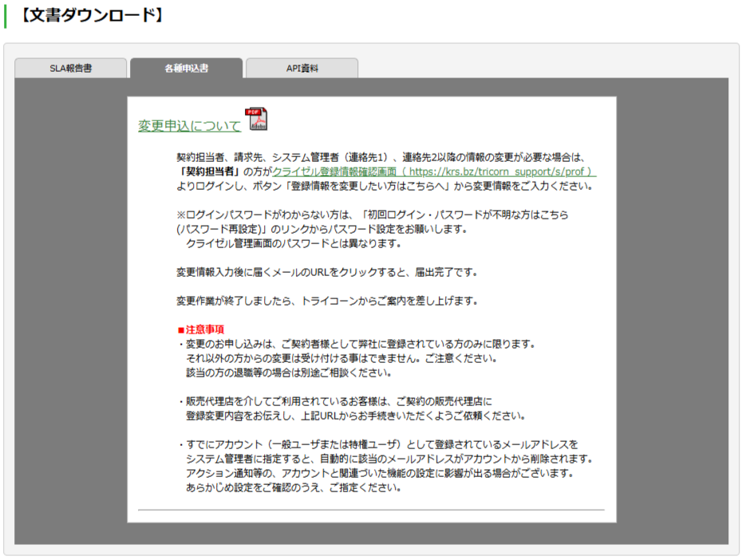Click the bullet line すでにアカウント（一般ユーザまたは特権ユーザ）
The width and height of the screenshot is (742, 560).
[x=378, y=444]
